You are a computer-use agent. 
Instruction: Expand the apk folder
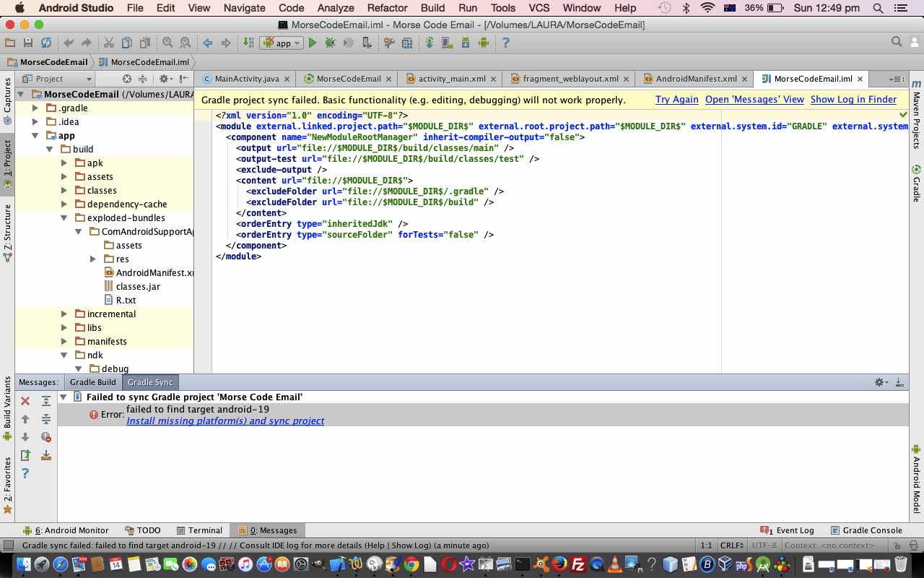pos(64,163)
